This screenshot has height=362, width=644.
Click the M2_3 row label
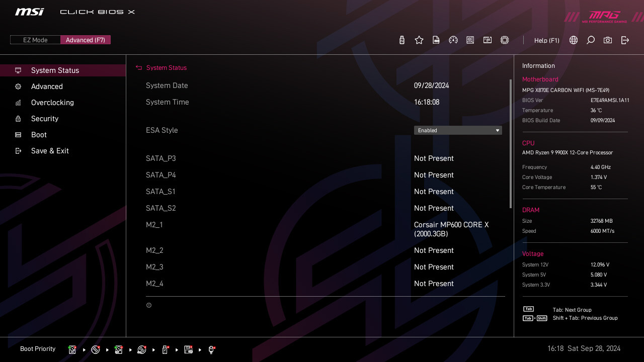coord(154,267)
